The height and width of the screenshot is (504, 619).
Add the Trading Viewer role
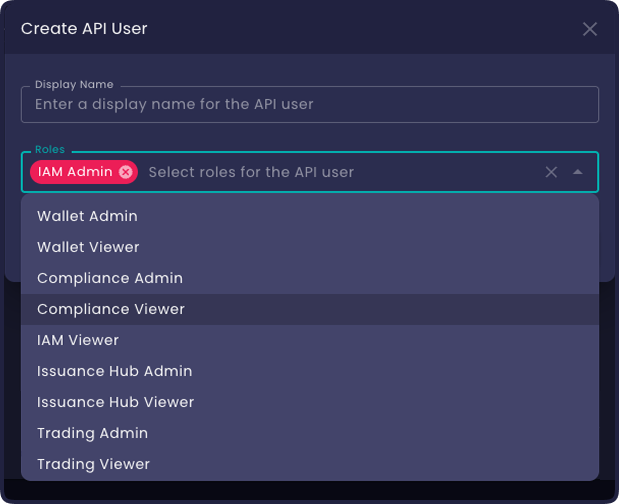(x=310, y=464)
